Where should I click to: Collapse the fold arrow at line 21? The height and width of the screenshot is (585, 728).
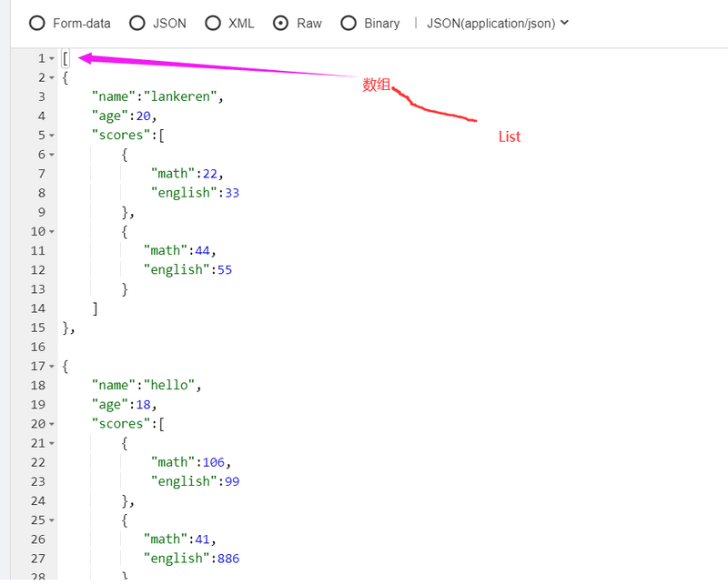pos(52,443)
